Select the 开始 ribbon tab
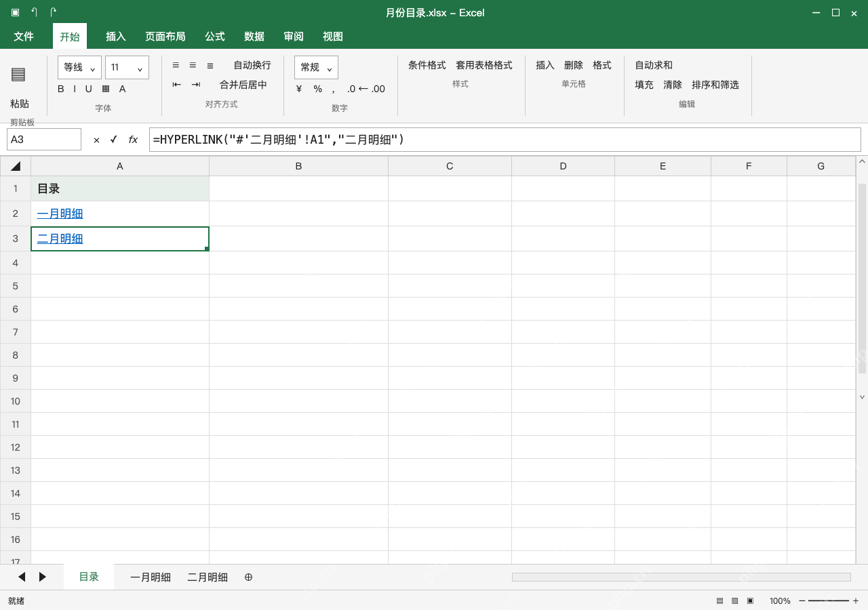 coord(70,37)
